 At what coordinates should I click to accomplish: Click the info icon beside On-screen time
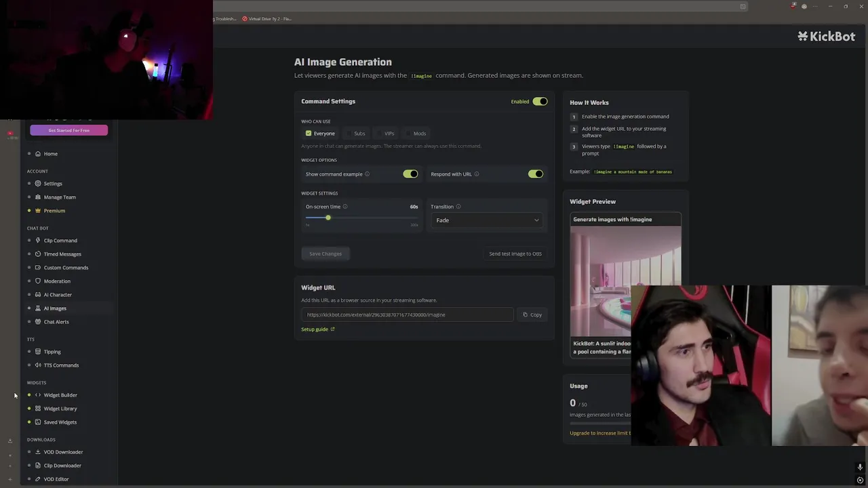click(345, 207)
